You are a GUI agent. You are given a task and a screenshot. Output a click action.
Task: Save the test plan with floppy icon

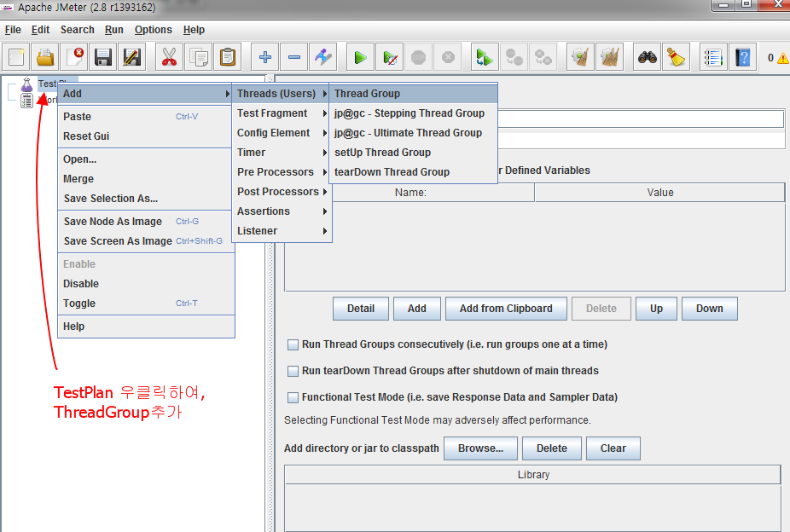coord(102,57)
